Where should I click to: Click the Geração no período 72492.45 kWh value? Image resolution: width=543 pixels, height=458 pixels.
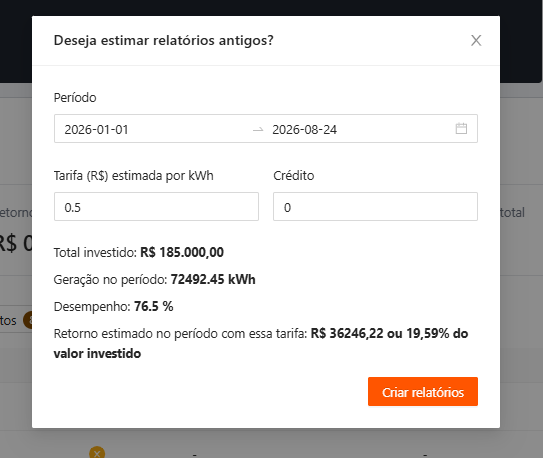tap(213, 279)
